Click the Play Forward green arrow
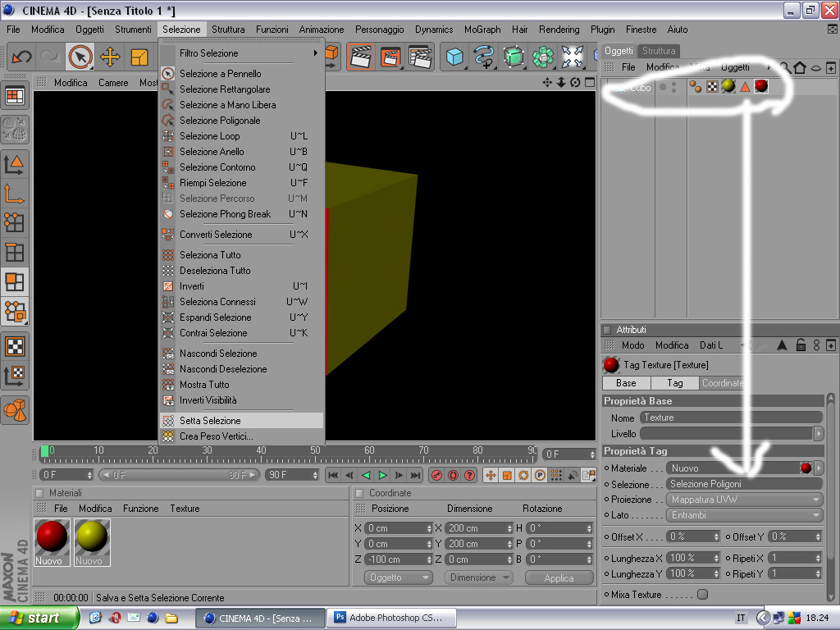 click(x=382, y=475)
